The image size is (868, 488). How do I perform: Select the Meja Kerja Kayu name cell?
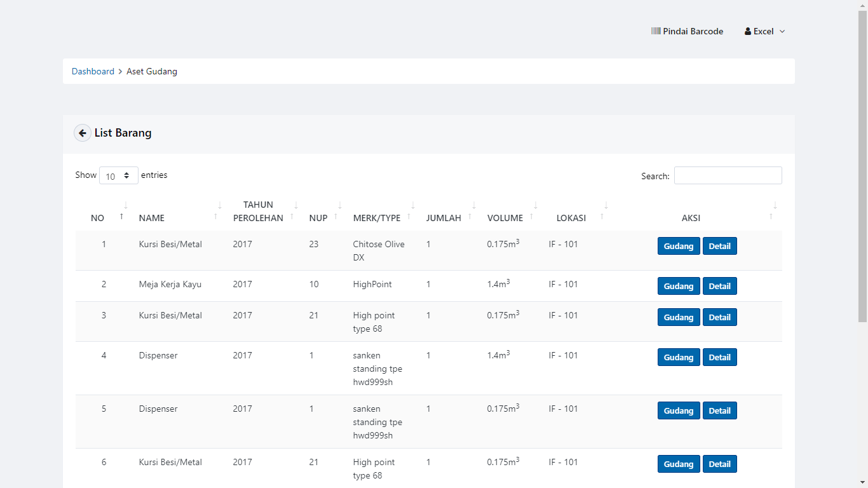(x=170, y=284)
